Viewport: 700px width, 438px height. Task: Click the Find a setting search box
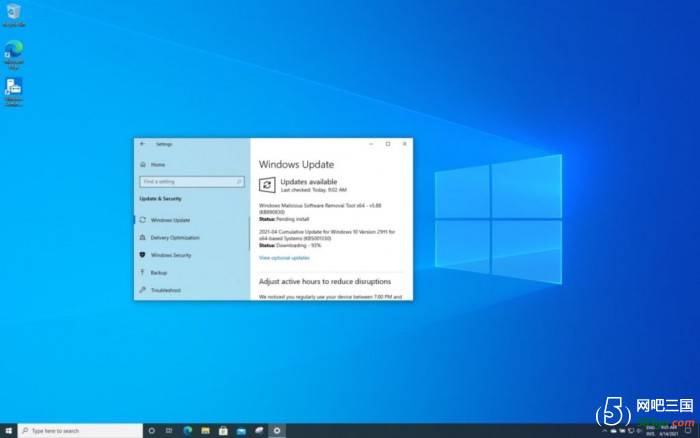(192, 182)
